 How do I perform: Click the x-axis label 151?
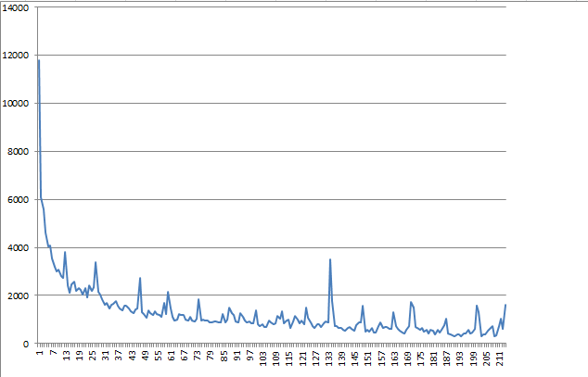pos(368,358)
